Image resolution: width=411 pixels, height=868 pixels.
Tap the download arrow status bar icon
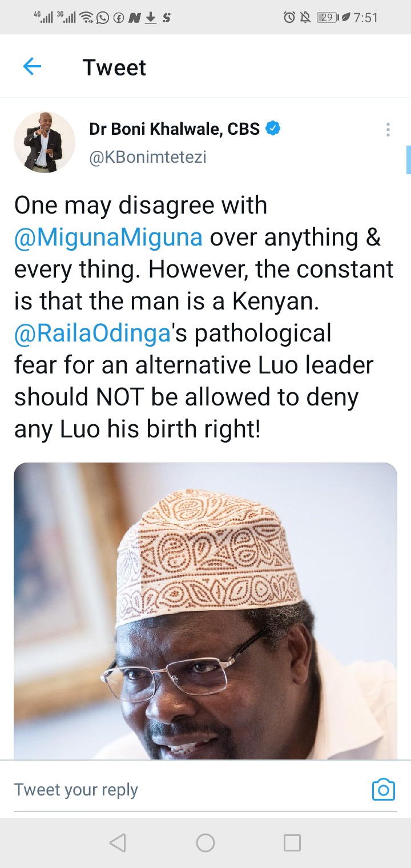(x=151, y=18)
